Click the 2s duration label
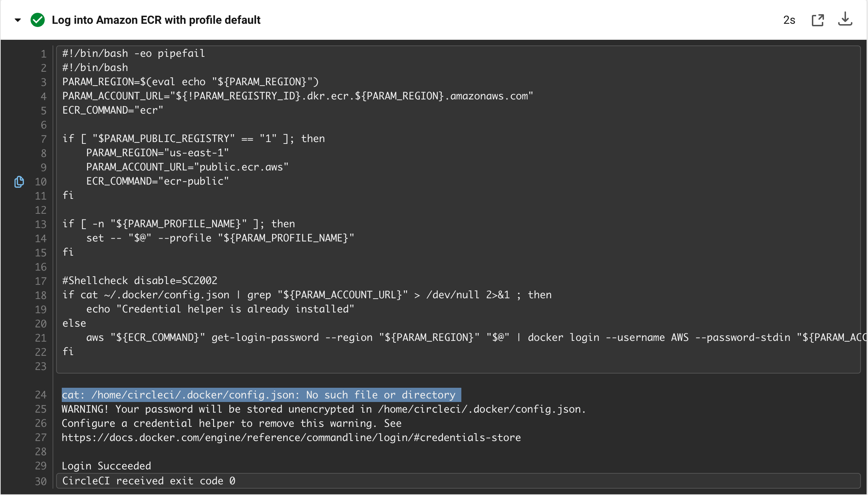 [789, 20]
